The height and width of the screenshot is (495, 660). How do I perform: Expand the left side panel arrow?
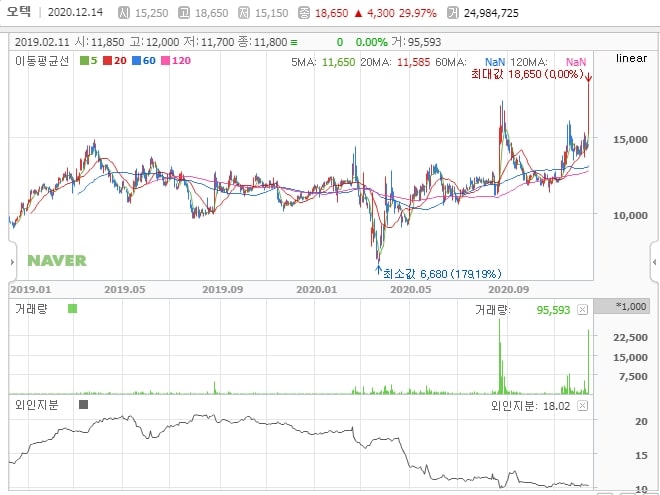tap(12, 262)
